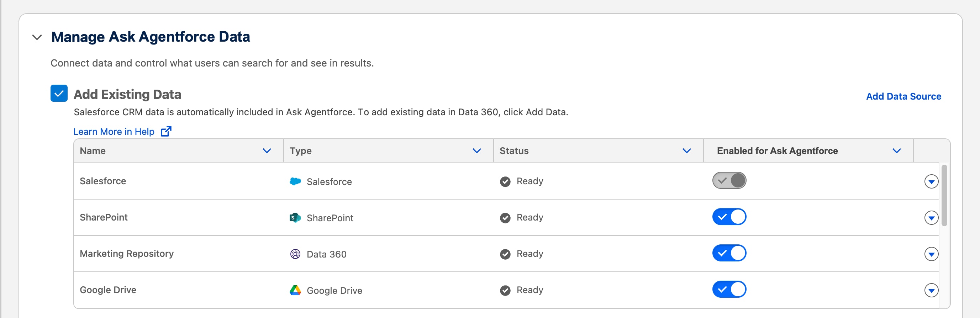980x318 pixels.
Task: Click the external link icon beside Learn More
Action: tap(166, 131)
